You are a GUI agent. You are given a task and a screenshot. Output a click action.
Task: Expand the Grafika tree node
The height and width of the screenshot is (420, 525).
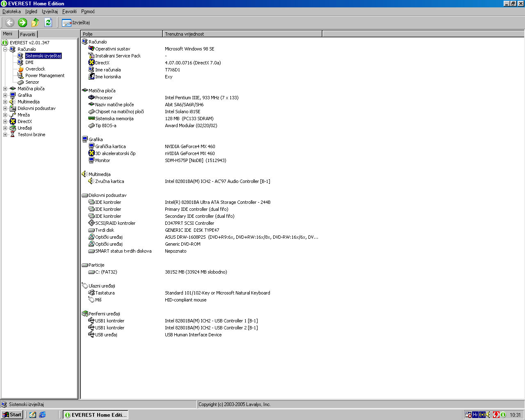click(5, 95)
